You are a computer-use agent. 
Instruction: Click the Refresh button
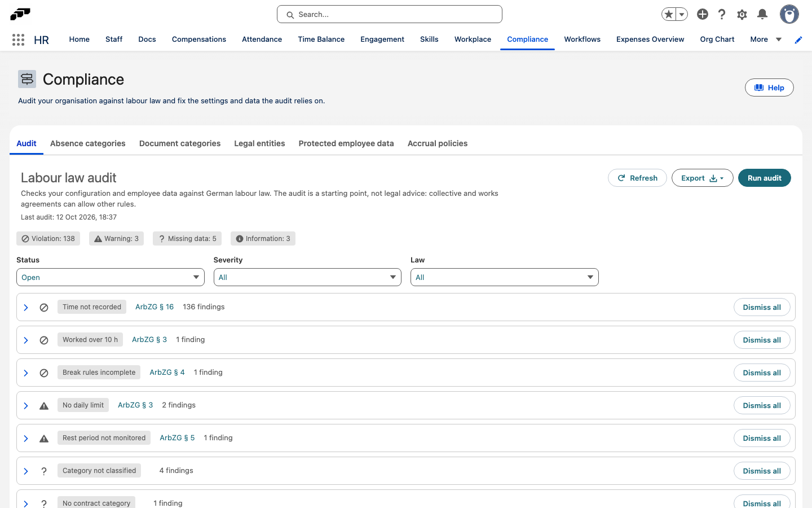click(x=637, y=178)
